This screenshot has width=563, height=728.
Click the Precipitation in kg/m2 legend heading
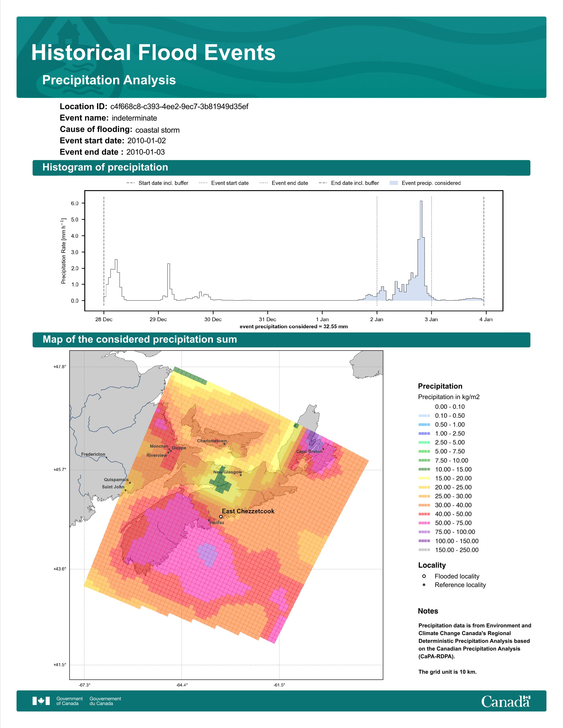coord(449,397)
